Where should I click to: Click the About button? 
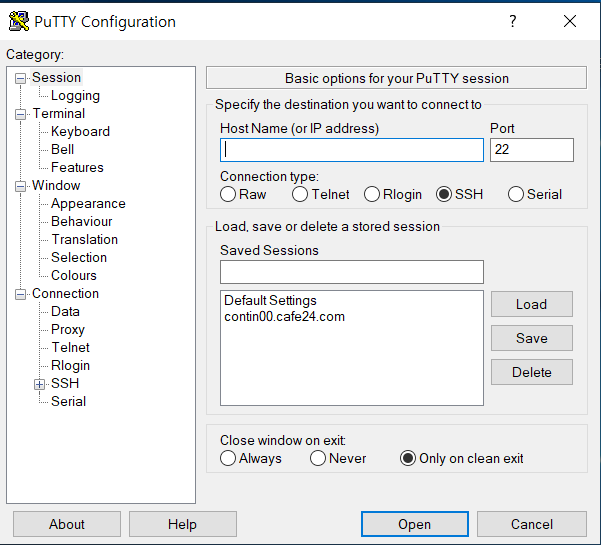click(x=67, y=524)
